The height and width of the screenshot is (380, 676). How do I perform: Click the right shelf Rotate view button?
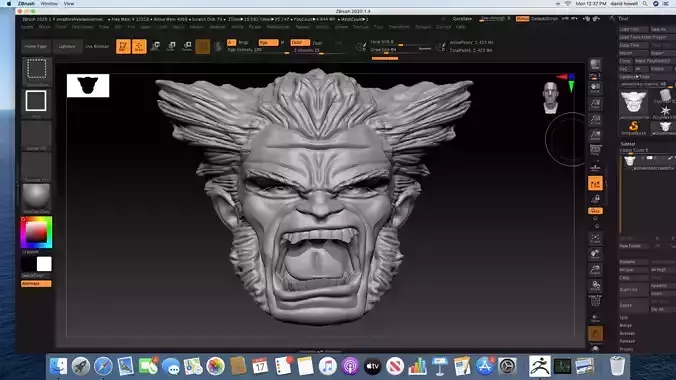(595, 285)
